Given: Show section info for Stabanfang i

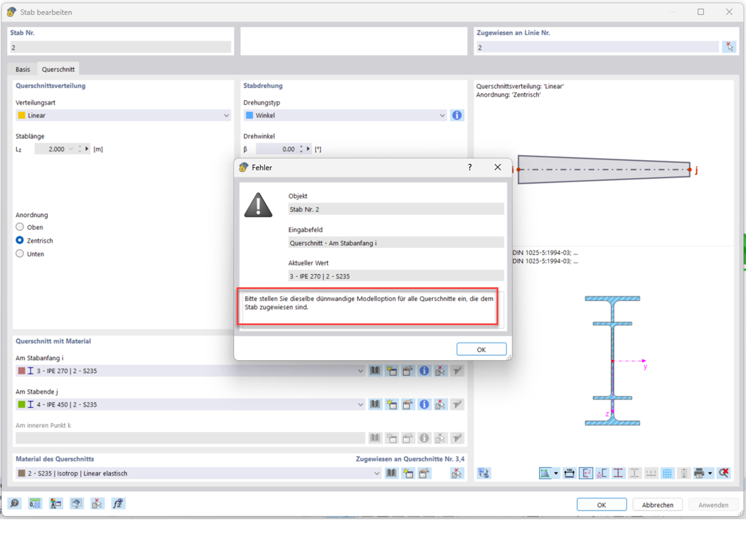Looking at the screenshot, I should tap(424, 371).
